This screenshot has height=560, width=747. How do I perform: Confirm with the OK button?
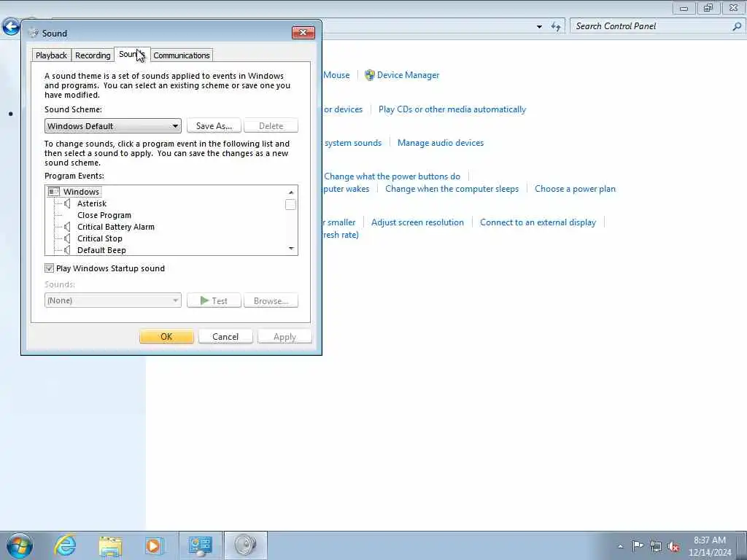(x=167, y=337)
